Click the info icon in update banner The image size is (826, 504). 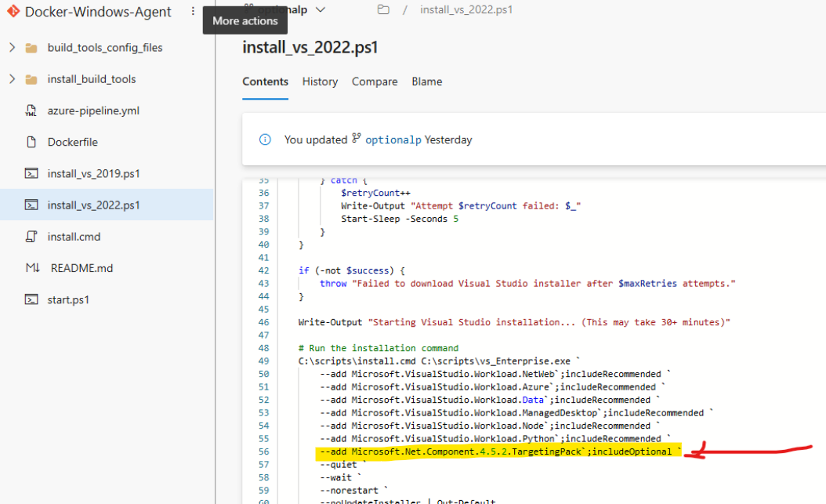coord(265,140)
